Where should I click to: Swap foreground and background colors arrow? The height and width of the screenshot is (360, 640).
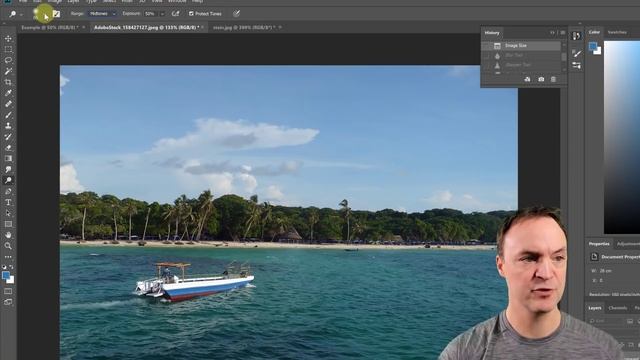pos(12,267)
